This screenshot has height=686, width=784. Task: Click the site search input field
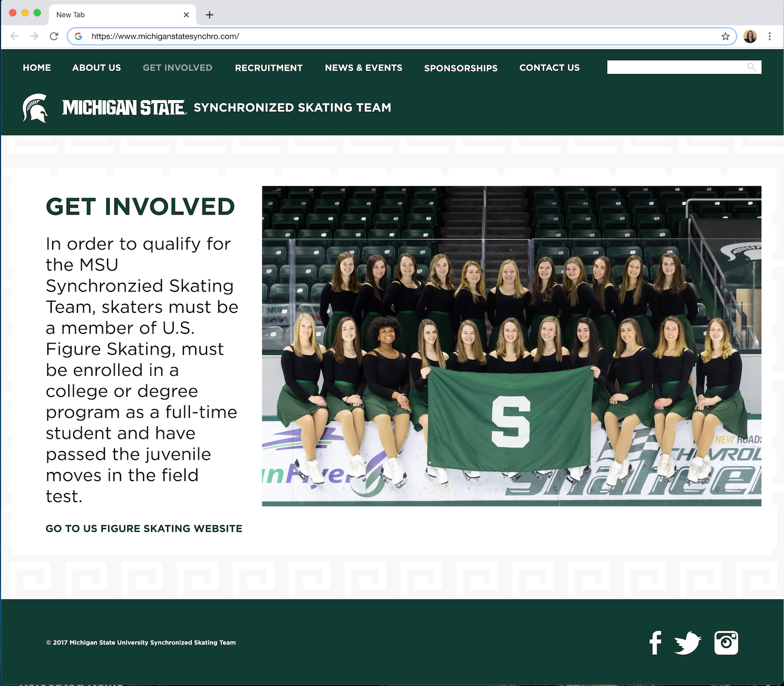684,67
